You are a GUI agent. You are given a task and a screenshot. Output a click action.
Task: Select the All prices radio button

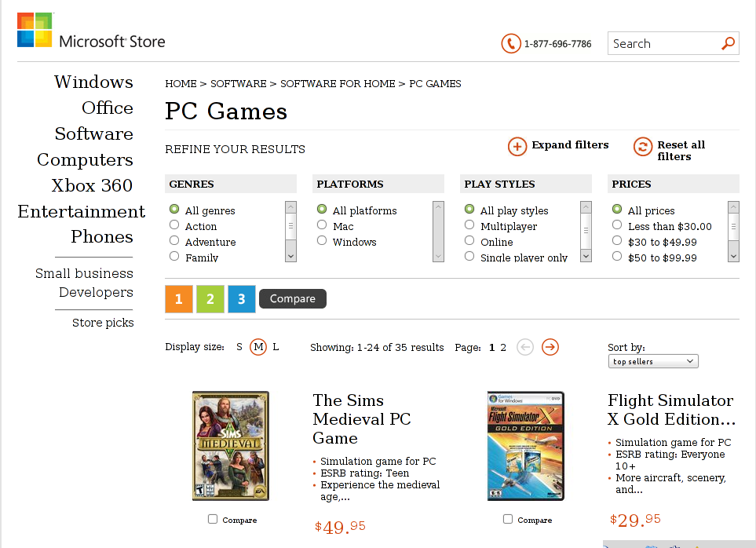click(617, 209)
